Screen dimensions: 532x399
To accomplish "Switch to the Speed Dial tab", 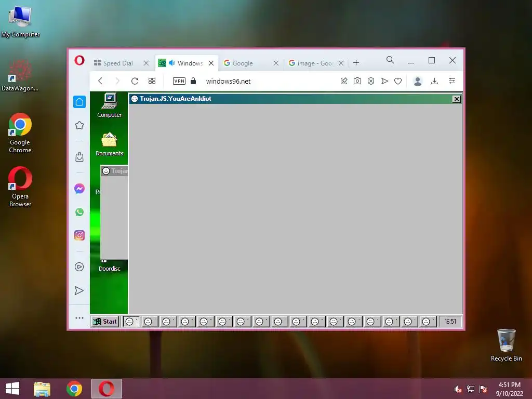I will tap(113, 63).
